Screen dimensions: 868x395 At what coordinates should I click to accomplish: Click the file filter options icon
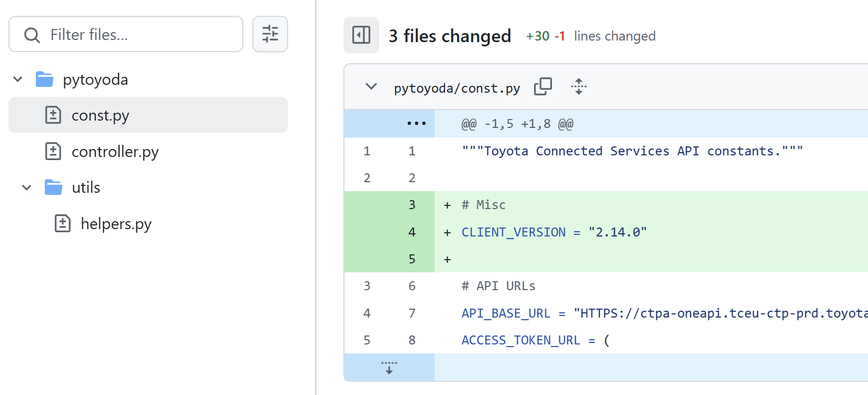[x=270, y=34]
